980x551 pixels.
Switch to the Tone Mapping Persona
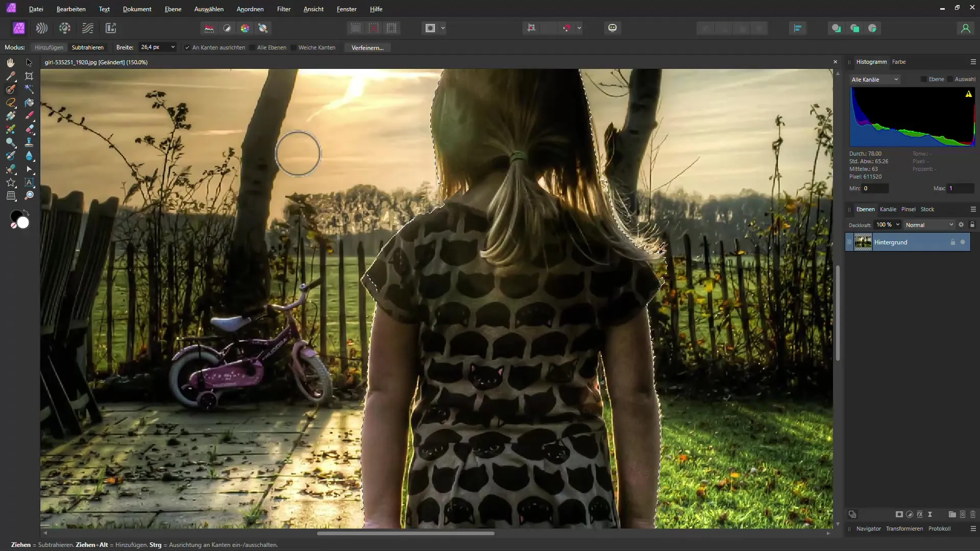[x=88, y=28]
